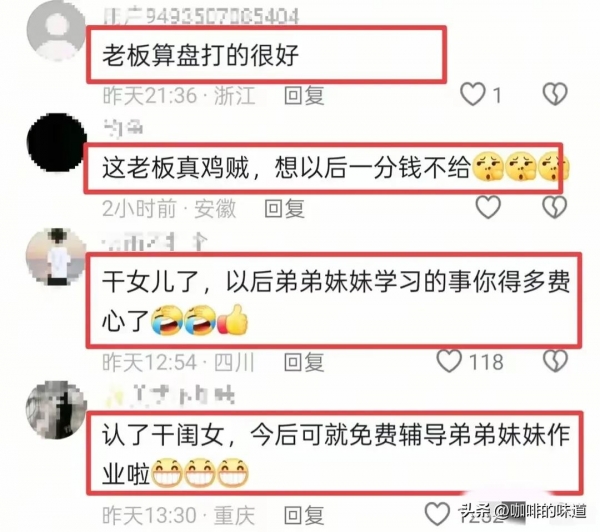Screen dimensions: 600x532
Task: Open the gray default avatar profile
Action: pos(56,31)
